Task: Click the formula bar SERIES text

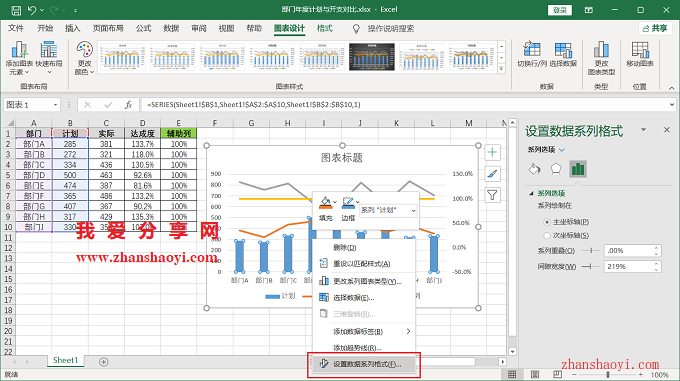Action: click(254, 104)
